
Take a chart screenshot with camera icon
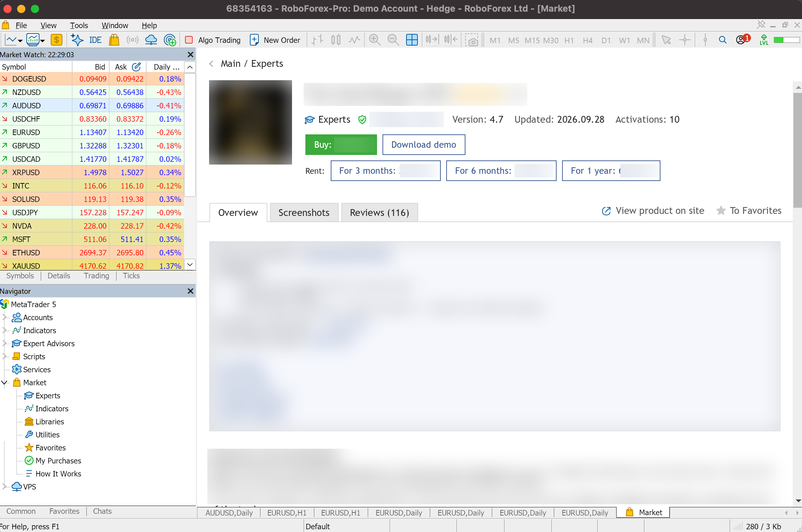[472, 40]
